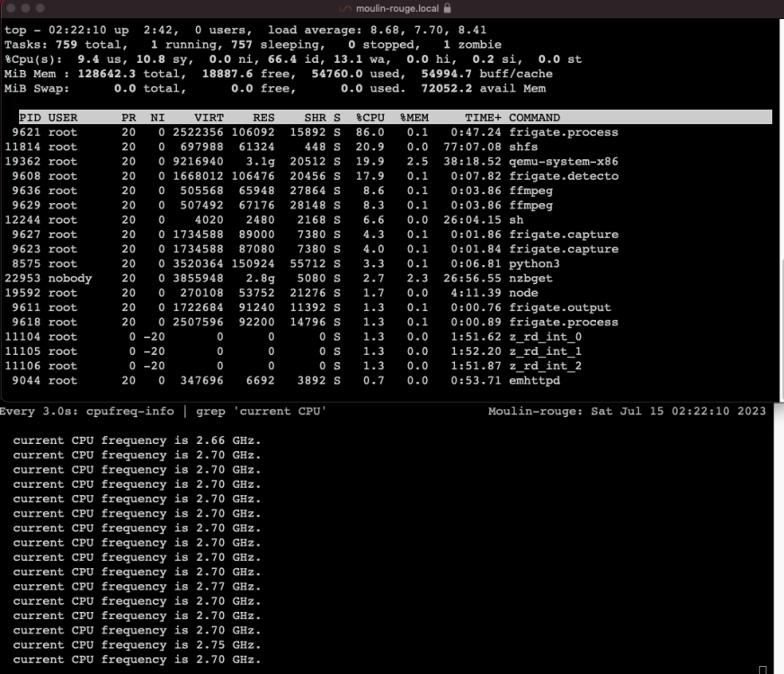Click the user nobody in the nzbget row
Screen dimensions: 784x674
coord(70,279)
